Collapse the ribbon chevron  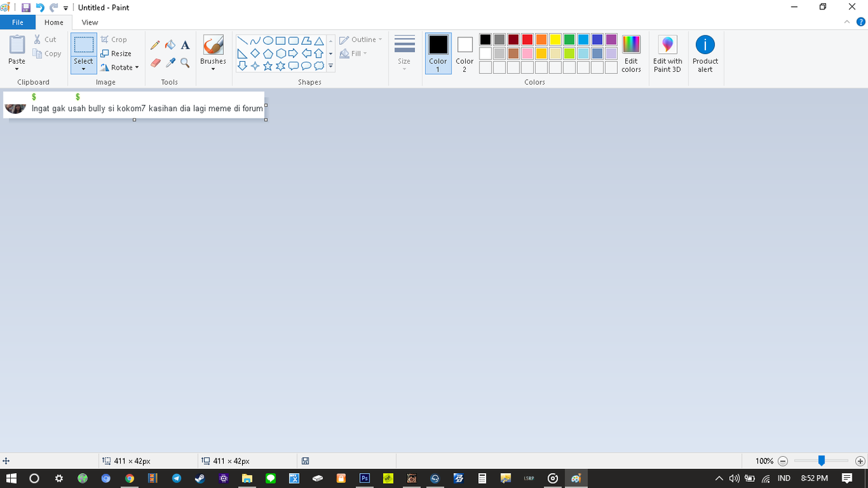[x=846, y=22]
